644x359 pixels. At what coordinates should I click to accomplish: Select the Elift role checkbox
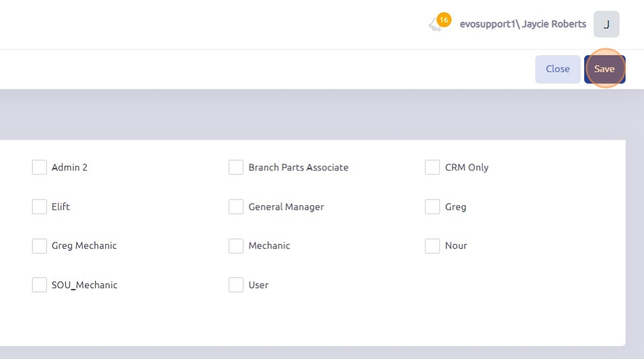click(x=39, y=206)
